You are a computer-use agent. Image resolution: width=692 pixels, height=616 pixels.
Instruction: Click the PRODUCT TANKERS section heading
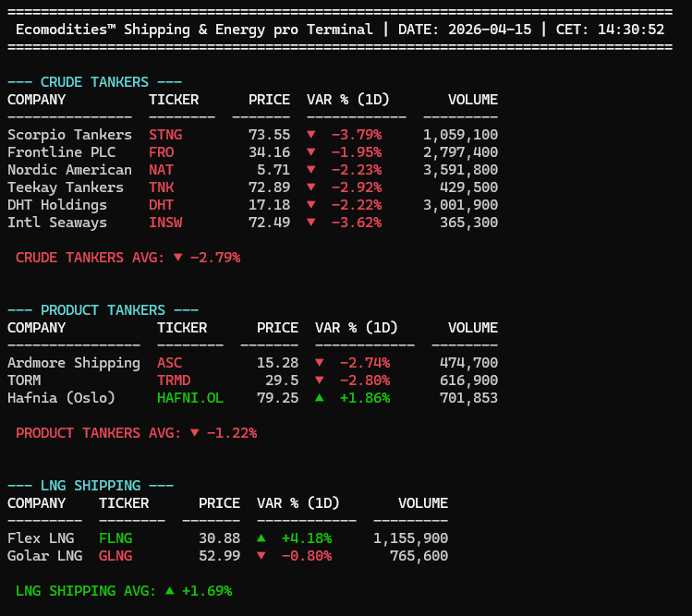[x=103, y=310]
